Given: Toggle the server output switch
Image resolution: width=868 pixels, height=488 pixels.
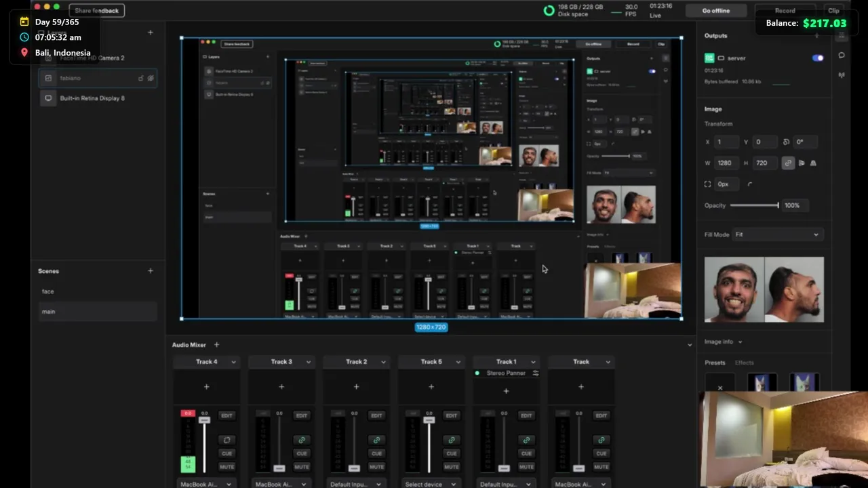Looking at the screenshot, I should [x=818, y=58].
